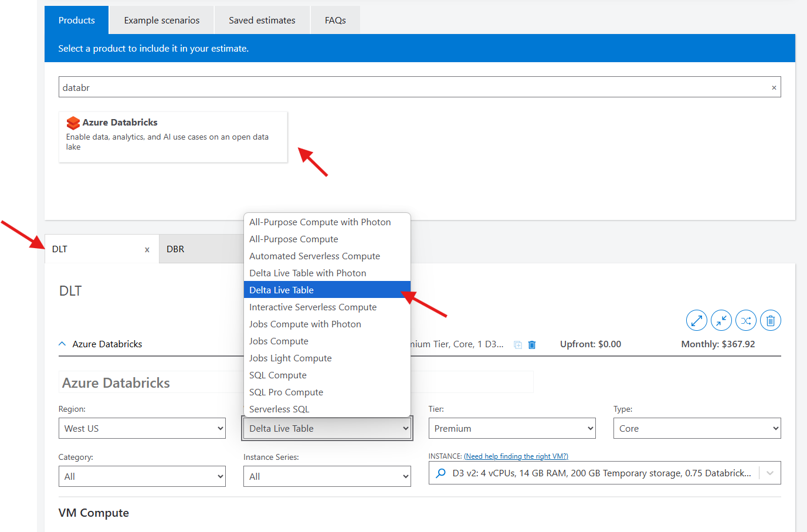The image size is (807, 532).
Task: Choose All-Purpose Compute option
Action: tap(327, 239)
